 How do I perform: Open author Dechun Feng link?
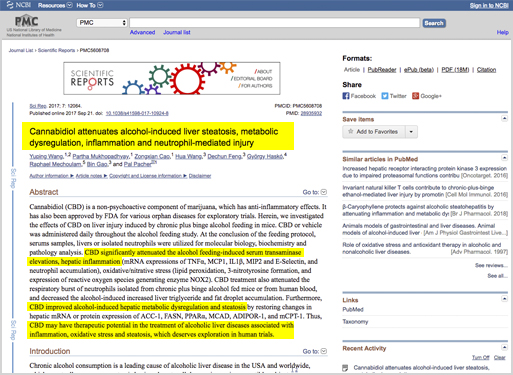(224, 156)
